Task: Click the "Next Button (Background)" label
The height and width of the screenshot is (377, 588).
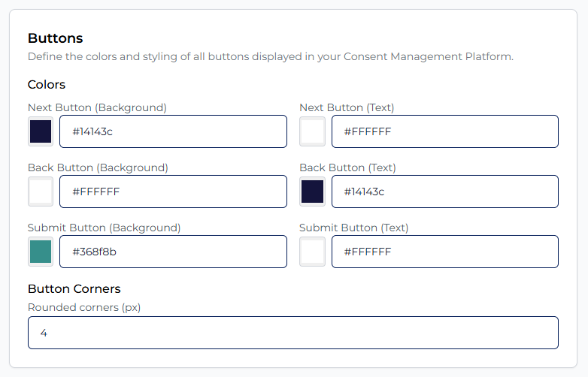Action: coord(97,107)
